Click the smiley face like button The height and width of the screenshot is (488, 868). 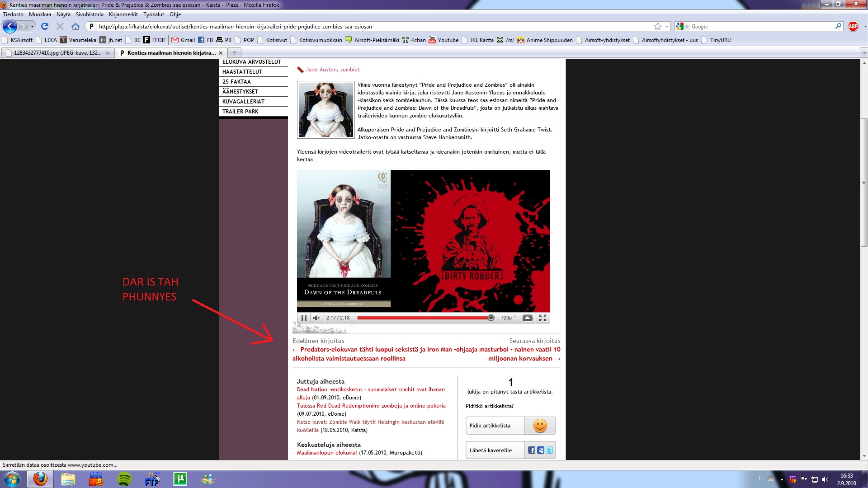point(540,426)
